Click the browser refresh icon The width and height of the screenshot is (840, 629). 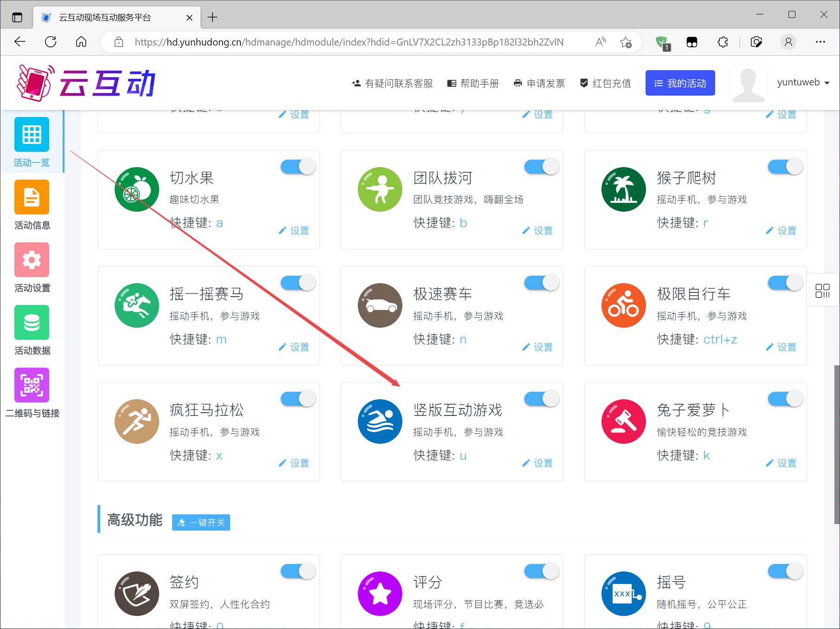51,42
